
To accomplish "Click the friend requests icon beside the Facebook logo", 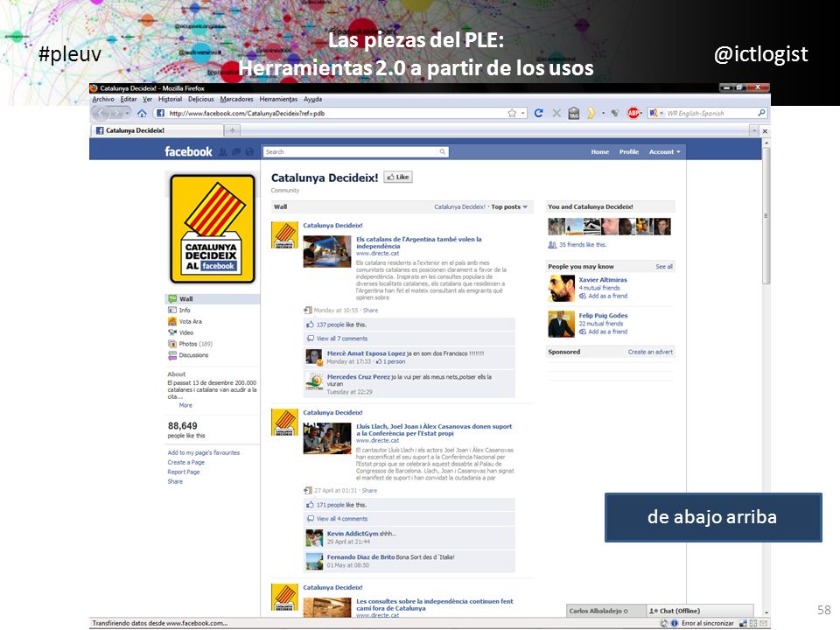I will tap(223, 152).
